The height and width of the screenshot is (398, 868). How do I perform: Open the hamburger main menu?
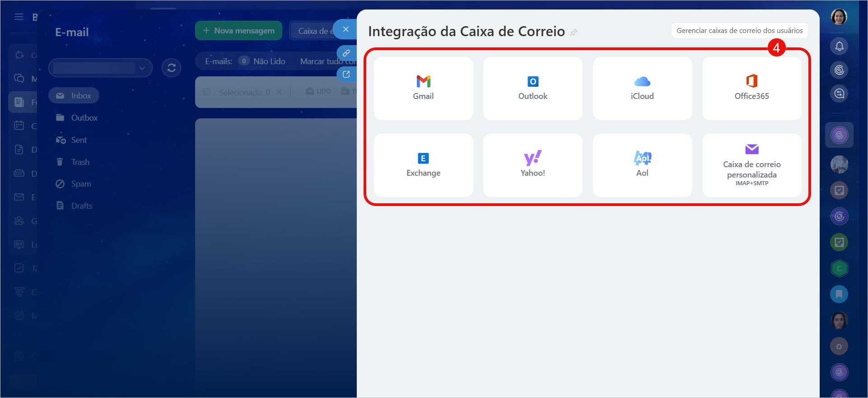[x=19, y=17]
